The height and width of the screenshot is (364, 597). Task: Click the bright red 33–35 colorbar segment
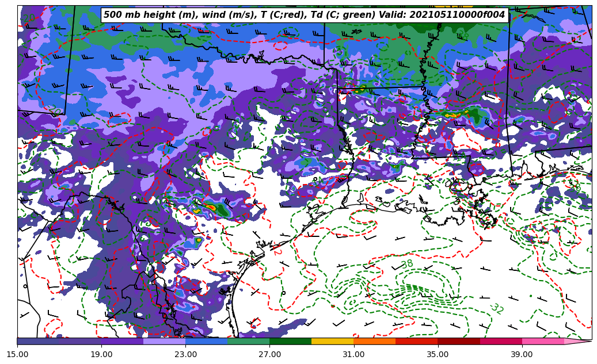click(417, 341)
